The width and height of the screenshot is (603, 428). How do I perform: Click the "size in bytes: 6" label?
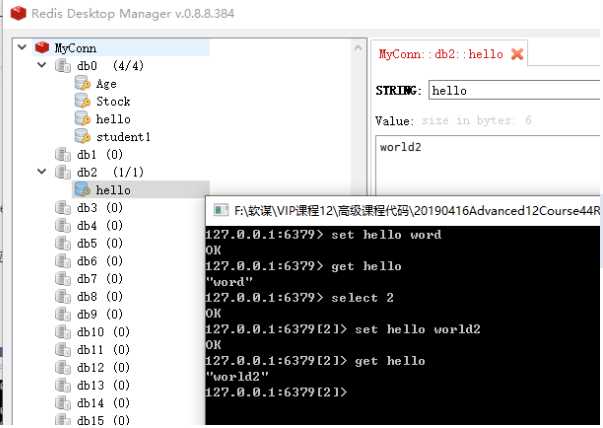(x=477, y=121)
